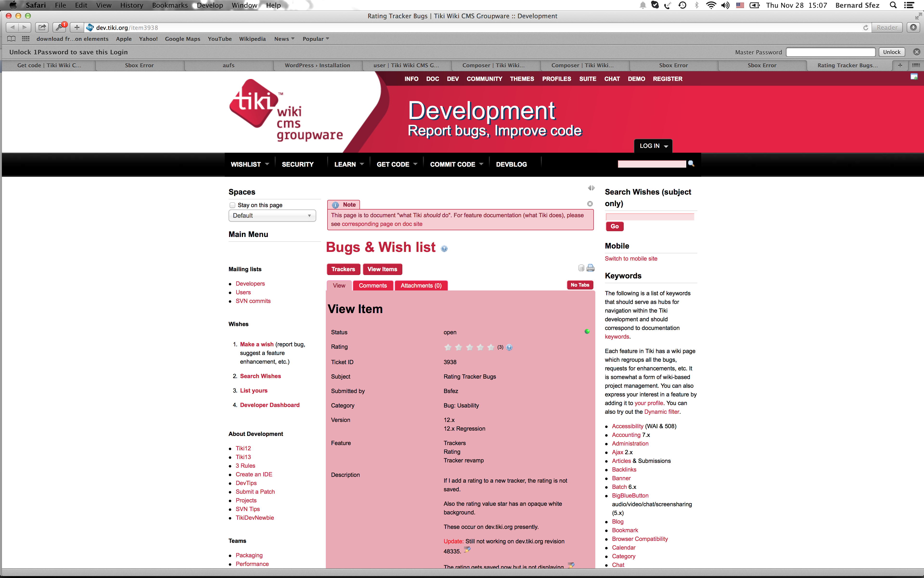Screen dimensions: 924x578
Task: Open the 'Switch to mobile site' link
Action: click(631, 258)
